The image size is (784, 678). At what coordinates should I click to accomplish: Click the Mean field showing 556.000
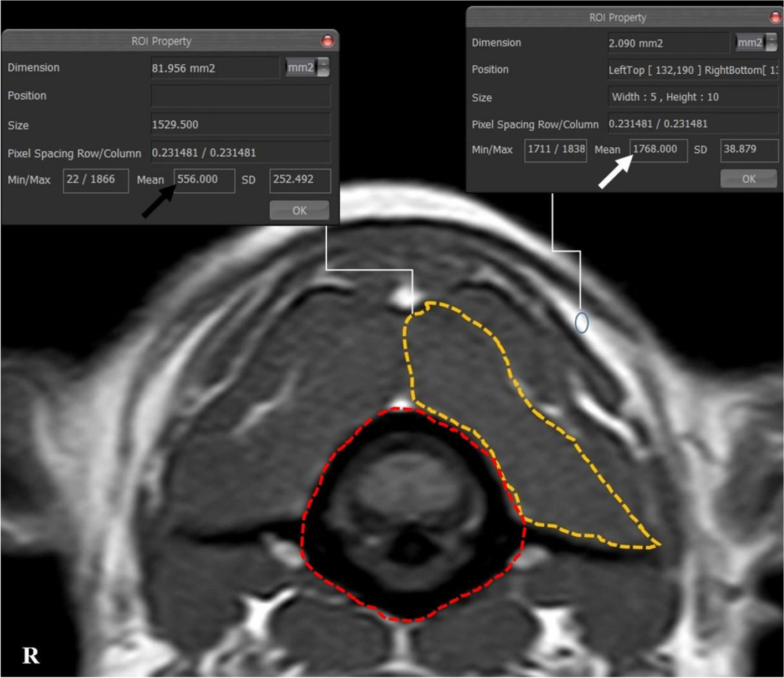point(204,180)
